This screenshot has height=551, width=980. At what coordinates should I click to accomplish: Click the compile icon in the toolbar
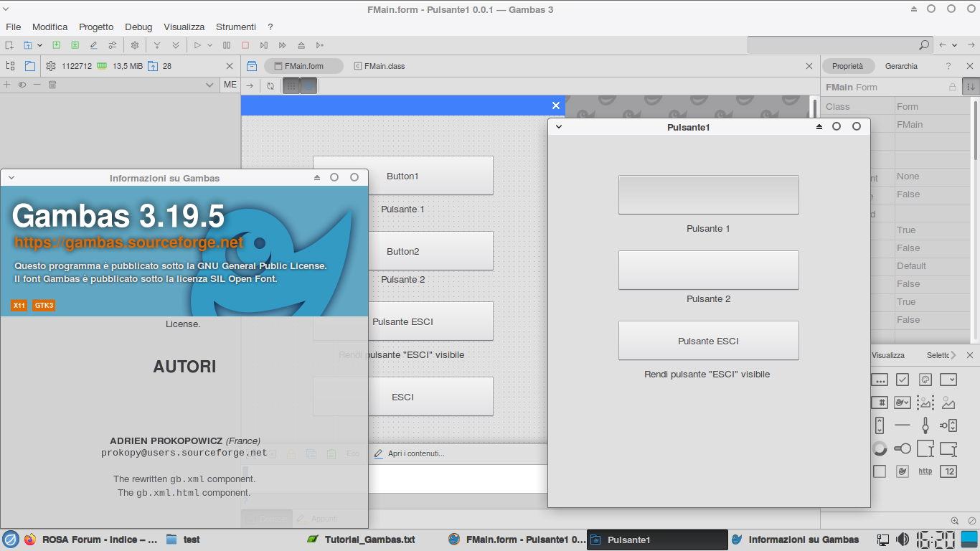coord(157,45)
